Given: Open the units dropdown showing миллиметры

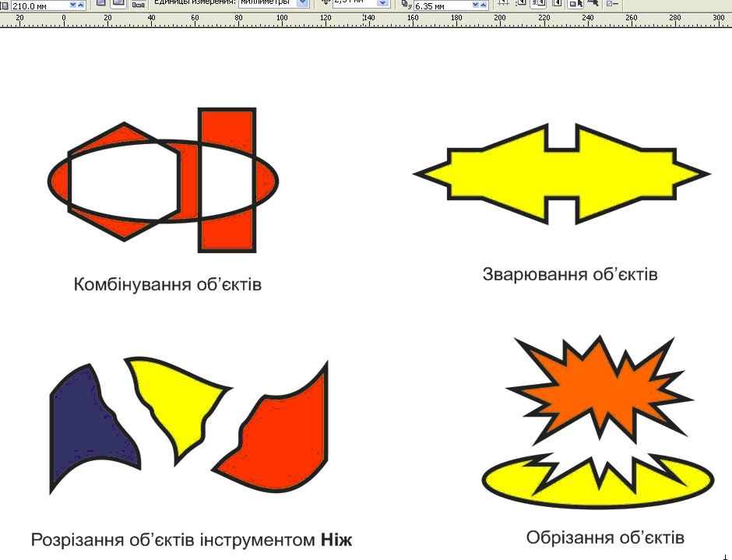Looking at the screenshot, I should 303,3.
